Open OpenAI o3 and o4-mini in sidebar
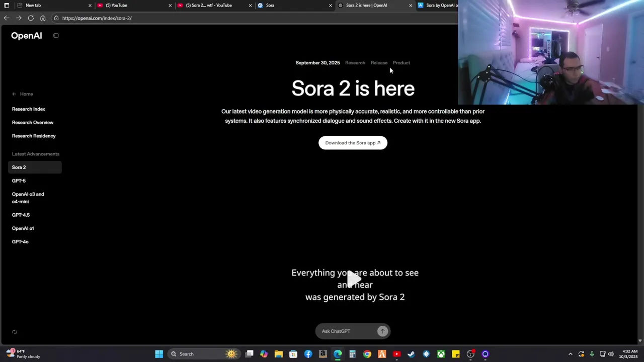Screen dimensions: 644x362 pos(28,198)
